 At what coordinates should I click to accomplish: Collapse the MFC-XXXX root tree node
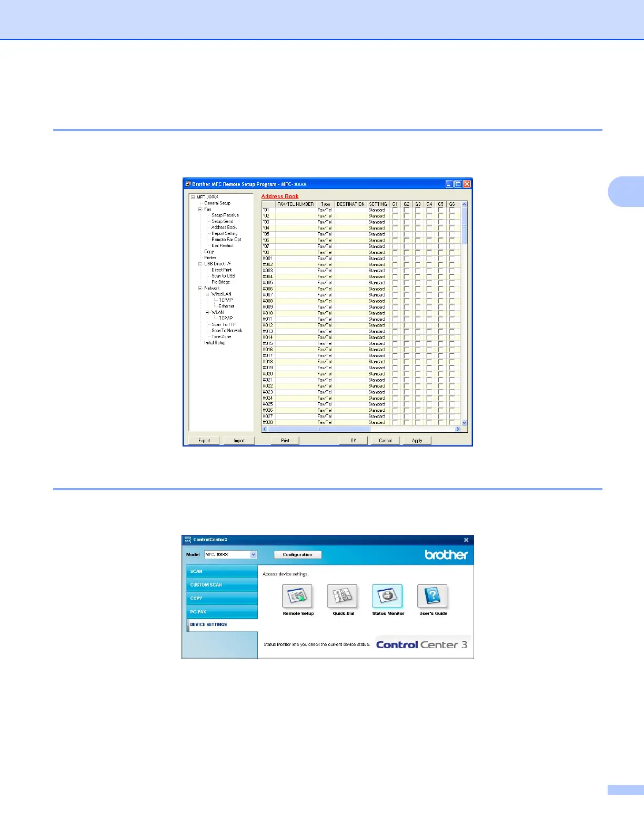[x=193, y=197]
